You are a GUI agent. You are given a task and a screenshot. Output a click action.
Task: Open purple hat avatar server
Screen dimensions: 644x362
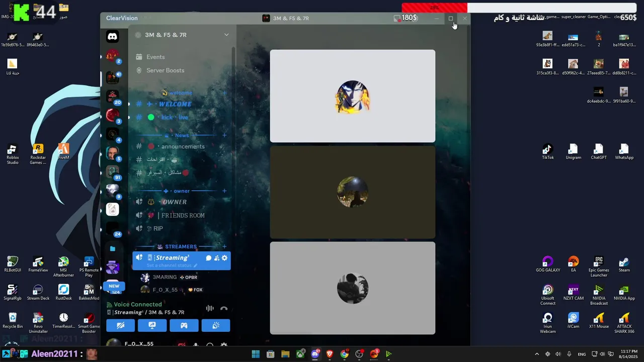point(113,267)
